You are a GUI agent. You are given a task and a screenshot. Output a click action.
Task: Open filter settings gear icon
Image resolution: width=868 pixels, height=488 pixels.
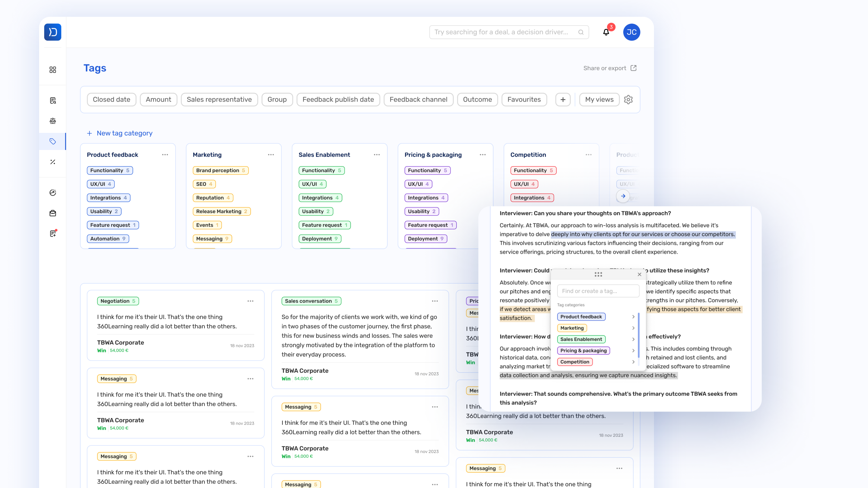tap(628, 100)
